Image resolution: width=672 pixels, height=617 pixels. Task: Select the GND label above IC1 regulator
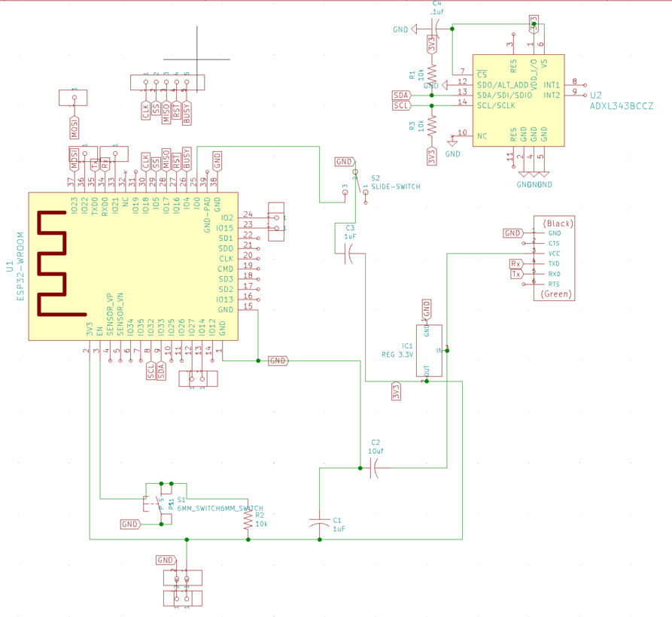[427, 309]
